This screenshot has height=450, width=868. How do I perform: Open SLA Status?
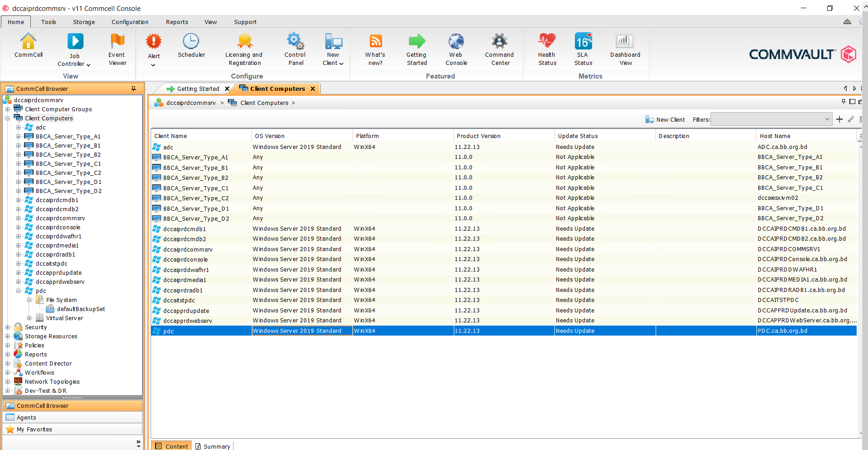click(583, 49)
